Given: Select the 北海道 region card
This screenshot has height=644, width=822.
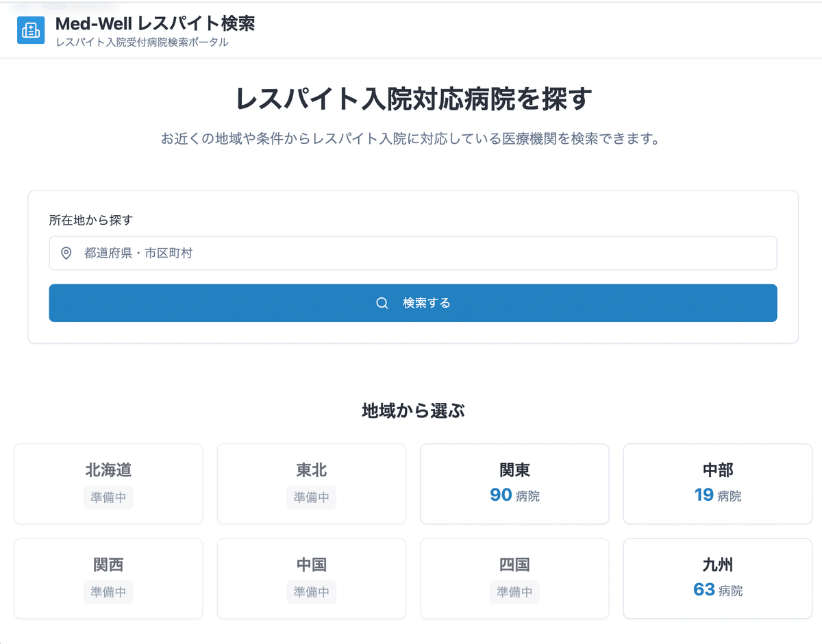Looking at the screenshot, I should click(x=108, y=484).
